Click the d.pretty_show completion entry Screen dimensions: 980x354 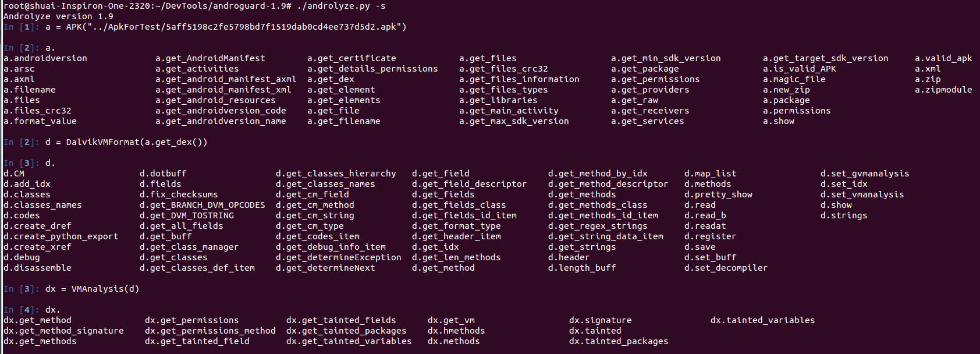coord(718,194)
